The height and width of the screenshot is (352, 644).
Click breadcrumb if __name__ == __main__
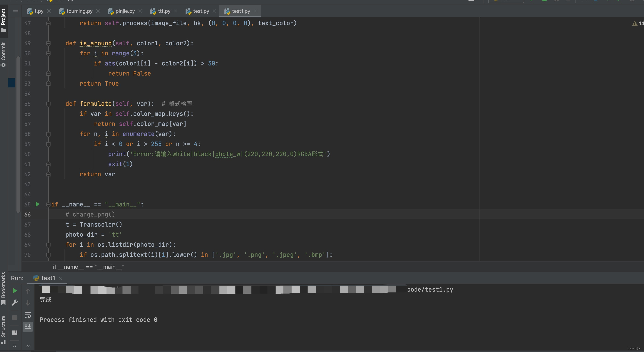click(88, 267)
